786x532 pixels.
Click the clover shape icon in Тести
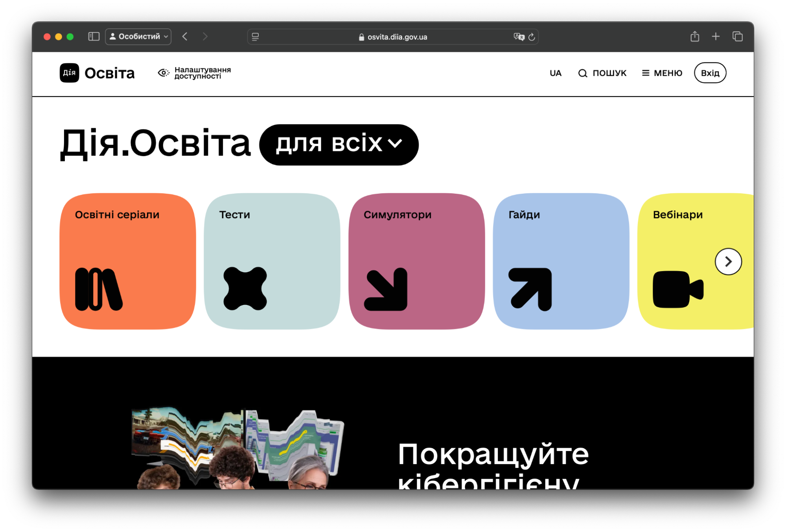pyautogui.click(x=245, y=289)
